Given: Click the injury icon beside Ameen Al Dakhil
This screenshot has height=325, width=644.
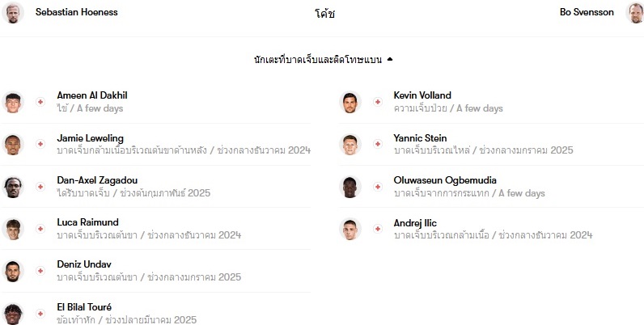Looking at the screenshot, I should pyautogui.click(x=40, y=102).
